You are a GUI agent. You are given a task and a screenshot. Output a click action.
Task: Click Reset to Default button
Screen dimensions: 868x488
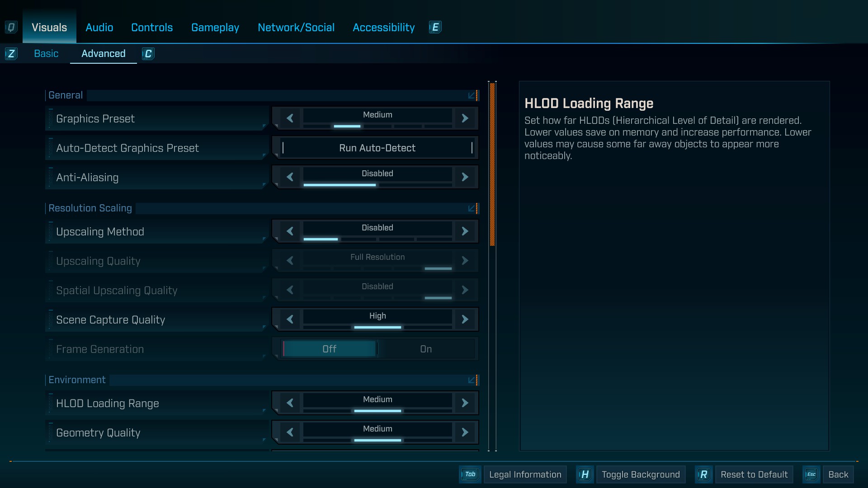click(x=754, y=474)
